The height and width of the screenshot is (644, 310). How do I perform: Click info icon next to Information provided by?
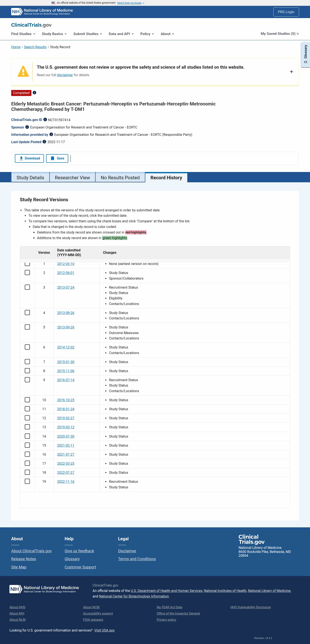pos(51,135)
